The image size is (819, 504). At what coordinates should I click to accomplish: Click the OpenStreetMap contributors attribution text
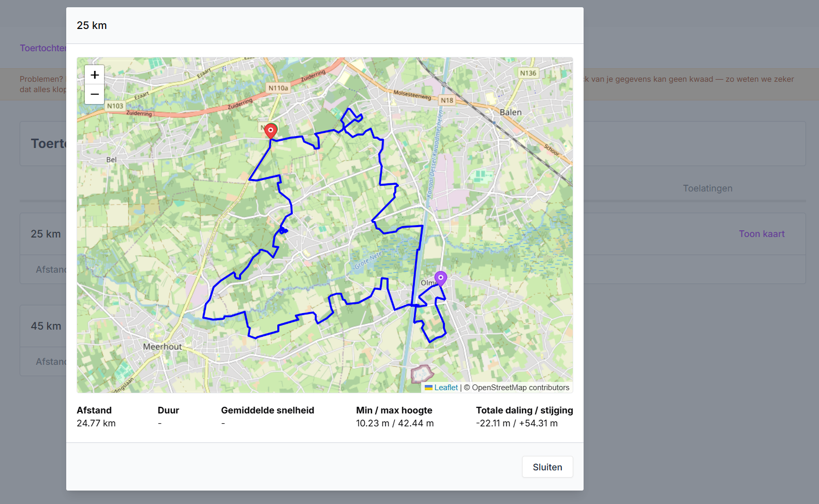[x=520, y=388]
